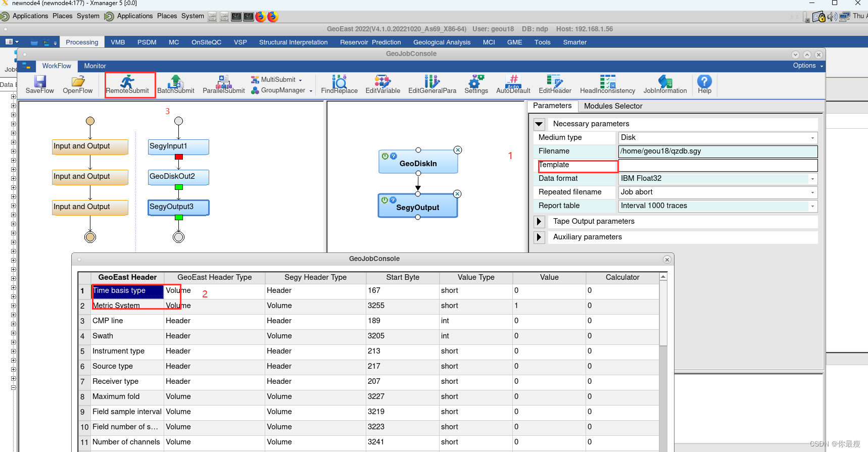Click the GeoEast Header column header
This screenshot has height=452, width=868.
tap(127, 277)
